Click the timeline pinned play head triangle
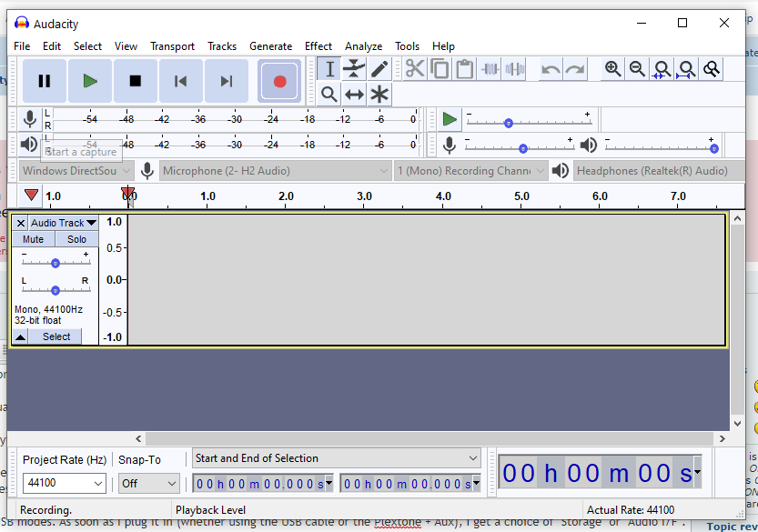Image resolution: width=758 pixels, height=532 pixels. click(31, 196)
